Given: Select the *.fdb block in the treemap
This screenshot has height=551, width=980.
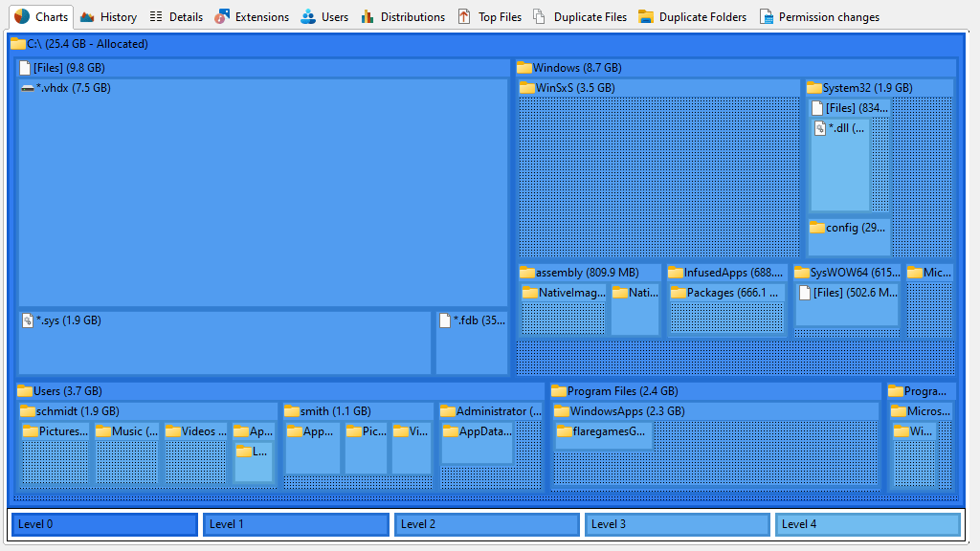Looking at the screenshot, I should [x=472, y=344].
